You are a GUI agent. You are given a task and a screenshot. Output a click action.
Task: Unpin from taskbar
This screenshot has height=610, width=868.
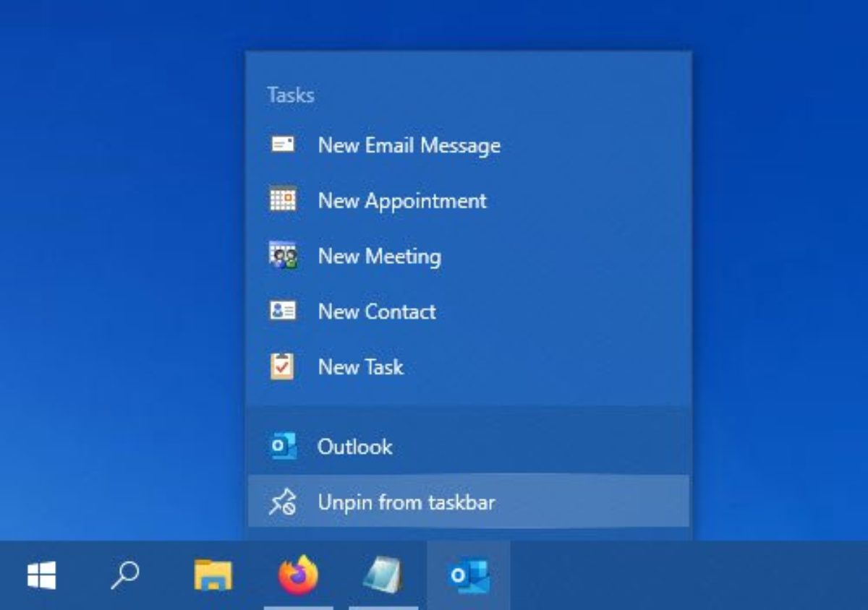click(x=469, y=502)
